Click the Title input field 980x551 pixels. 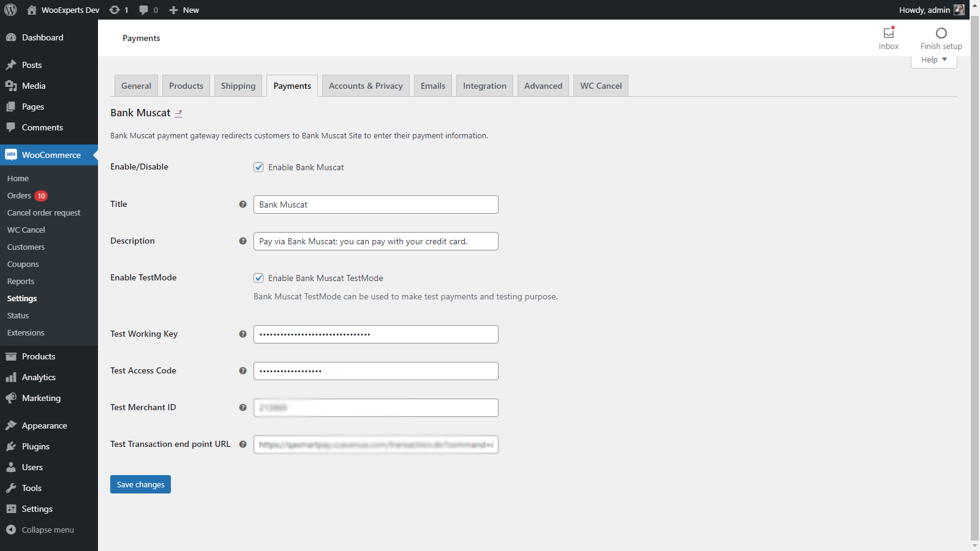(376, 204)
